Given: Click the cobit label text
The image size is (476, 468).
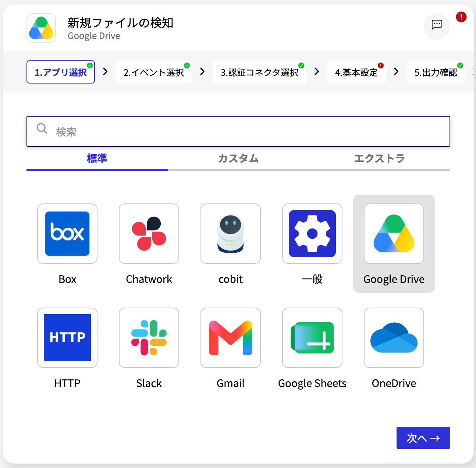Looking at the screenshot, I should 231,279.
